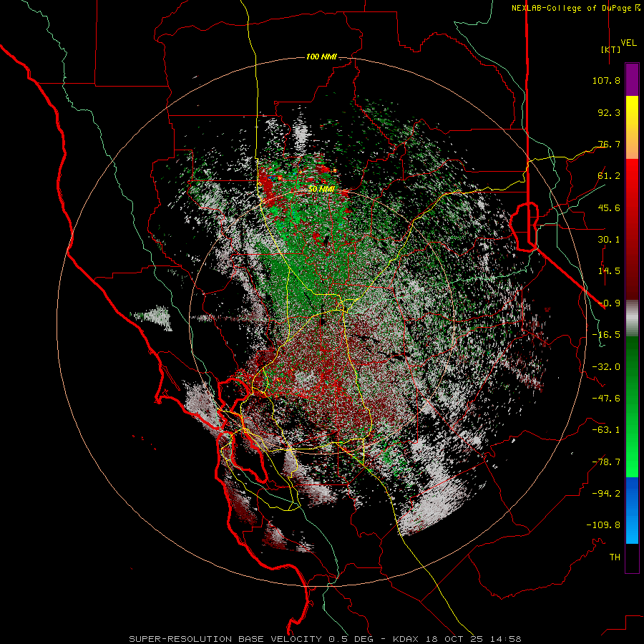Select the 30.1 legend value
The width and height of the screenshot is (644, 644).
click(x=609, y=240)
